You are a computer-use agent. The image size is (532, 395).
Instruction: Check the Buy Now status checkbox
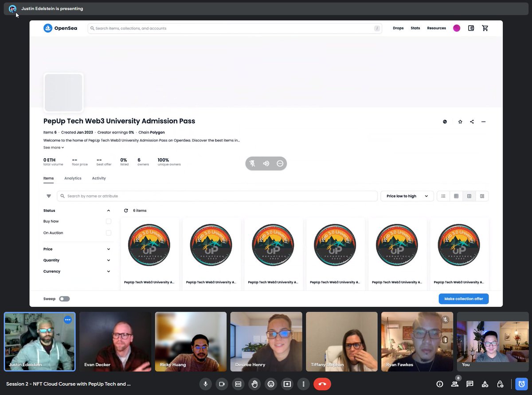(109, 221)
